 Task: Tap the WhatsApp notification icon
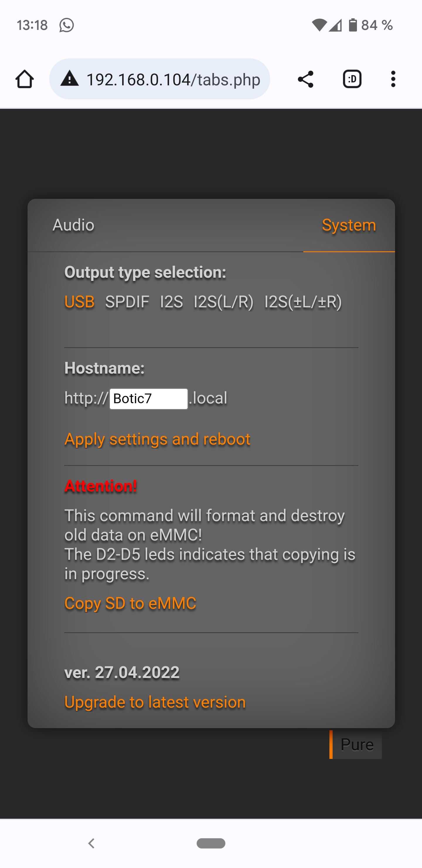pos(66,25)
